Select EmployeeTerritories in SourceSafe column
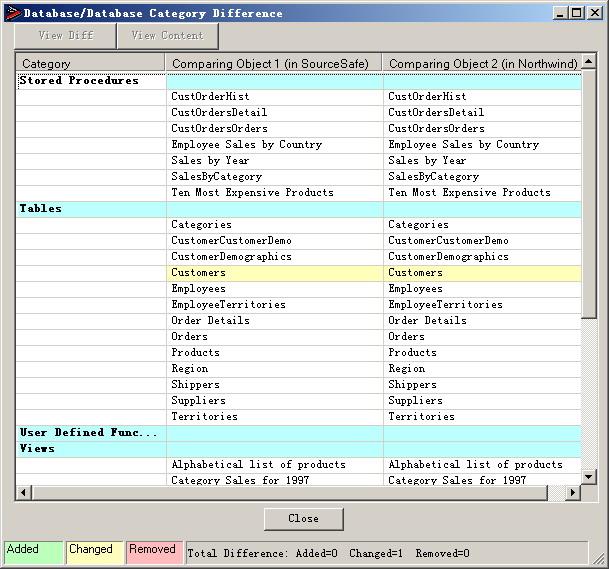Screen dimensions: 609x569 (x=275, y=305)
